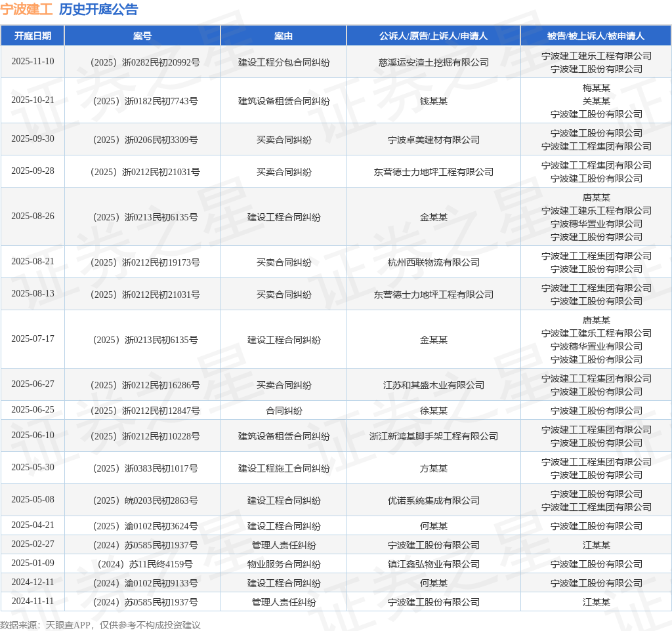The height and width of the screenshot is (631, 672).
Task: Click plaintiff 宁波卓美建材有限公司
Action: (434, 140)
